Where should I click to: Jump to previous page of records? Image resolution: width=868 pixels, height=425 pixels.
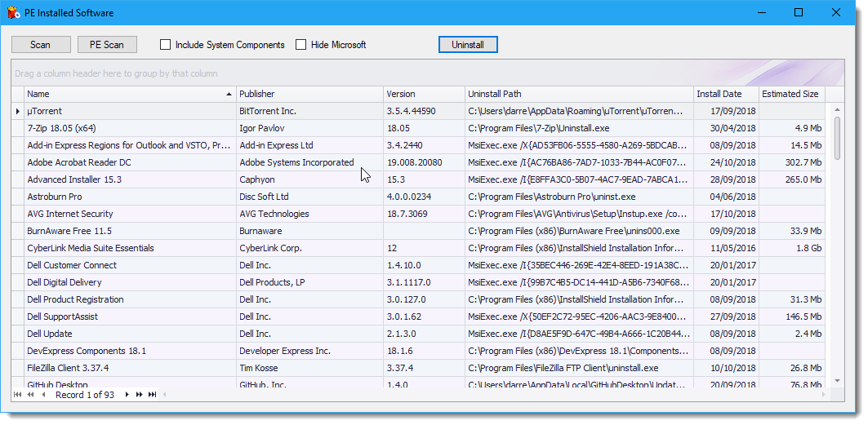point(31,395)
